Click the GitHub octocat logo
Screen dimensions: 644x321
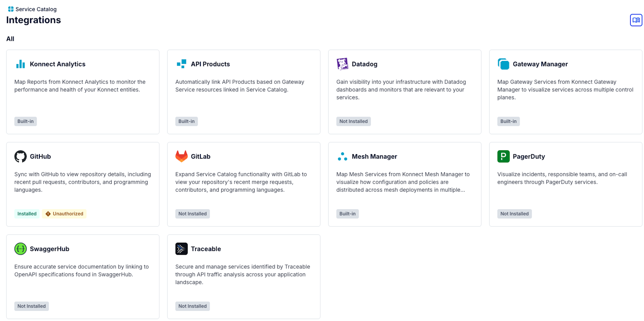click(20, 156)
